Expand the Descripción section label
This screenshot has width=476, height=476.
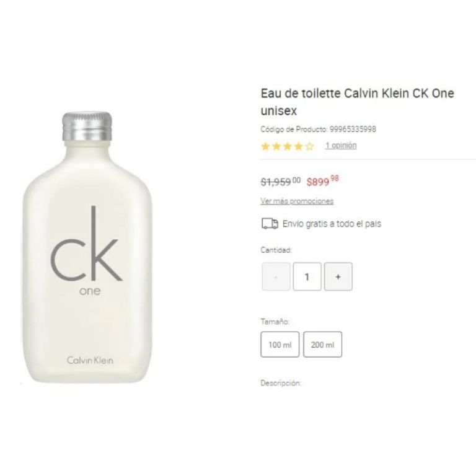[x=281, y=383]
